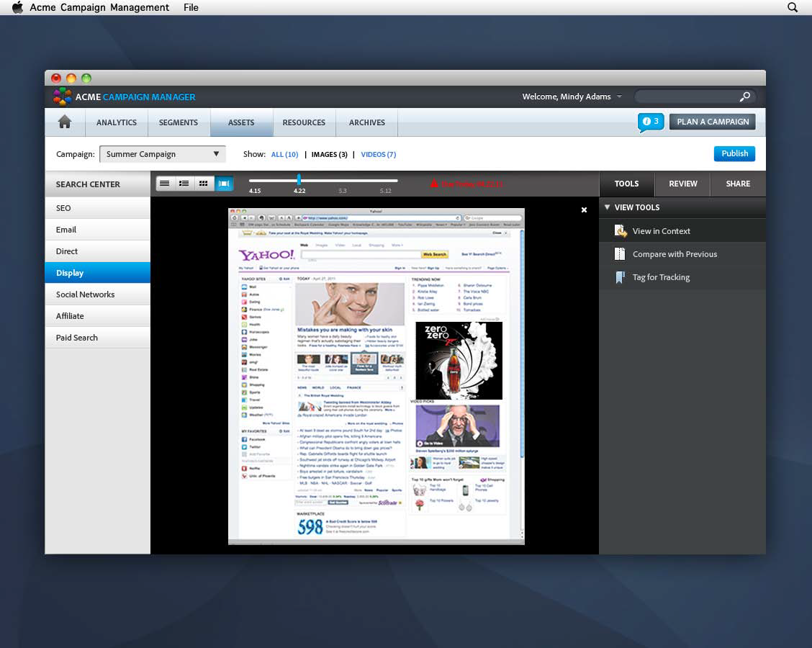Click the Search Center header
This screenshot has height=648, width=812.
[x=97, y=184]
